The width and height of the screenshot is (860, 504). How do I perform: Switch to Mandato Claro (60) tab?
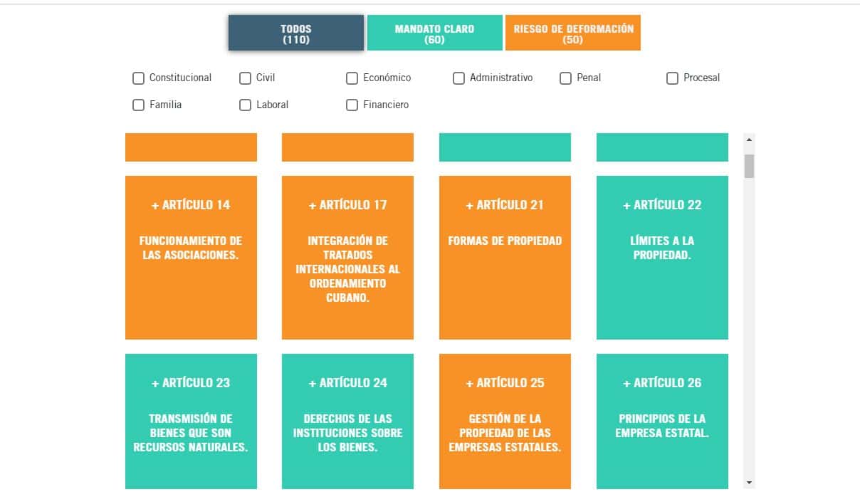click(x=434, y=33)
